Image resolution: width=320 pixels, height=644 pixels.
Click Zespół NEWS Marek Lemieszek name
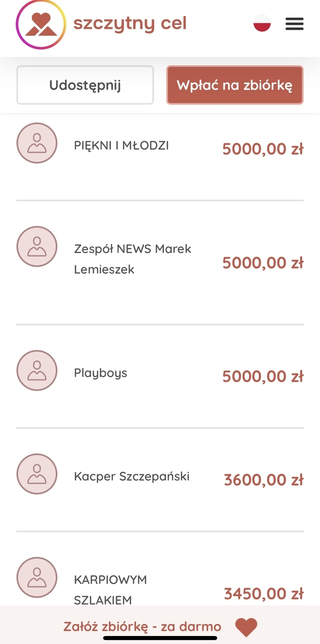(132, 259)
